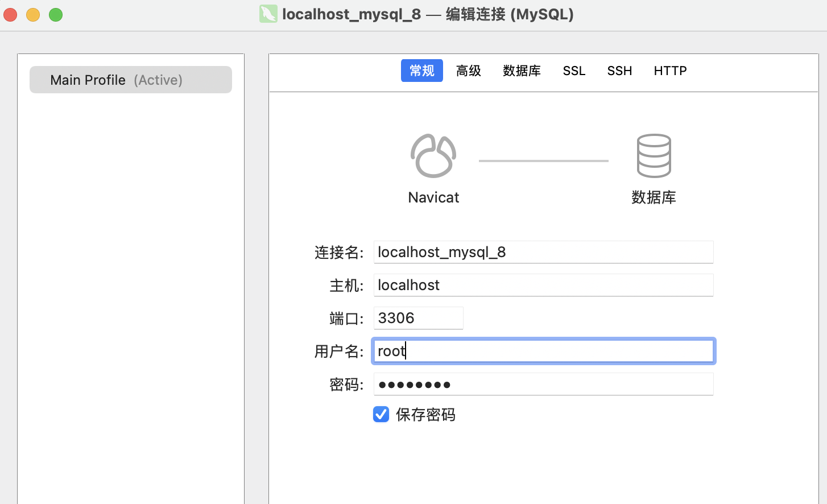827x504 pixels.
Task: Click the 端口 field showing 3306
Action: click(418, 318)
